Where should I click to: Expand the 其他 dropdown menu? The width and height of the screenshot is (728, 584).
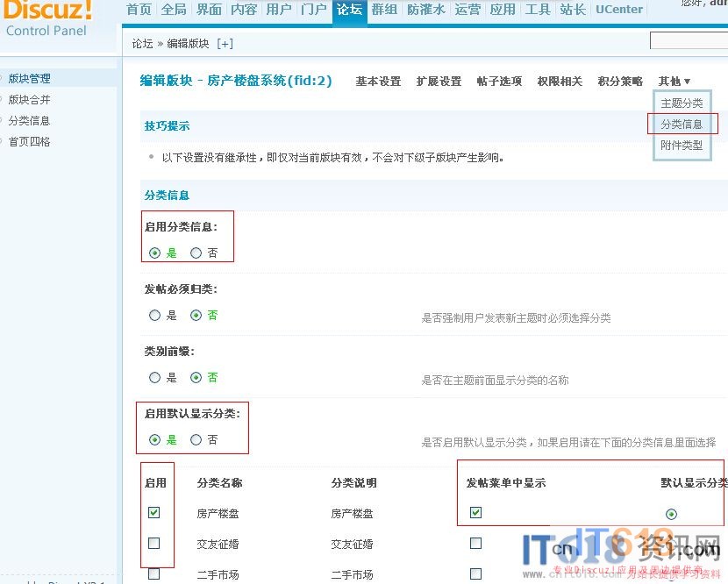click(x=674, y=82)
